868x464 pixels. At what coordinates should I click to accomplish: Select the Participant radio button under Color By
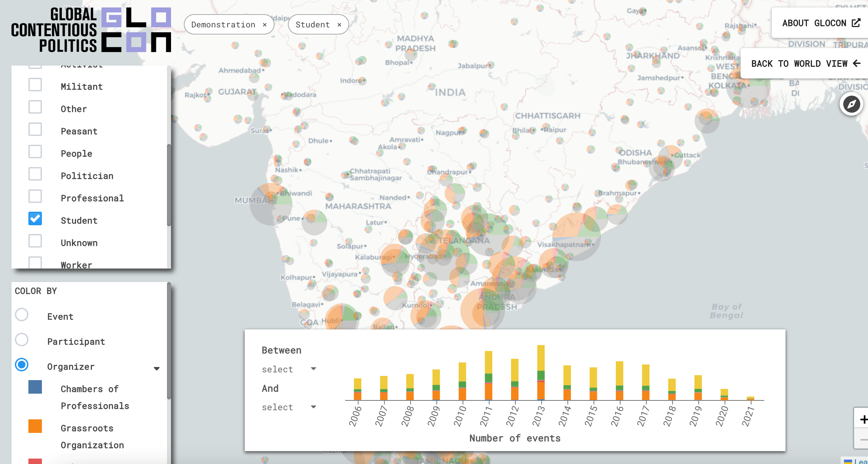(22, 341)
